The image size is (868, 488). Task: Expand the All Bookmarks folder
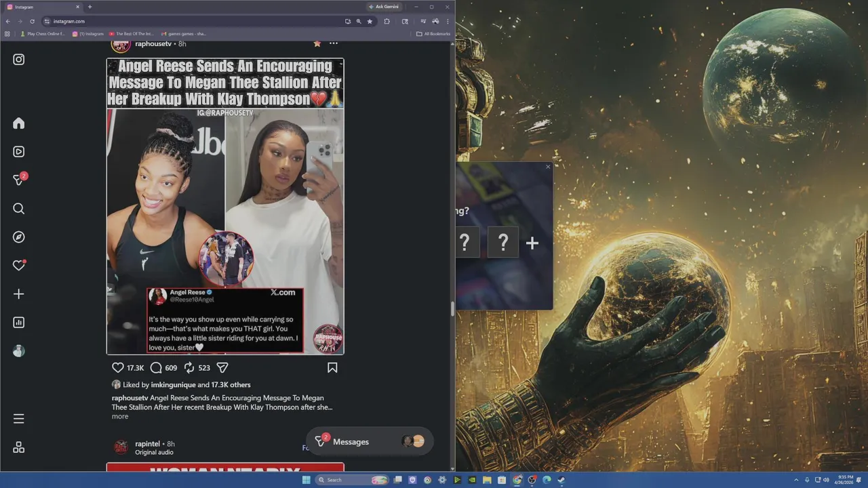click(x=433, y=33)
